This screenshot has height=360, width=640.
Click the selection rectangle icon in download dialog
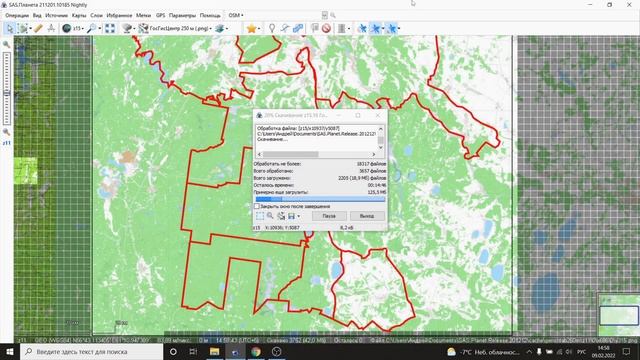[260, 216]
